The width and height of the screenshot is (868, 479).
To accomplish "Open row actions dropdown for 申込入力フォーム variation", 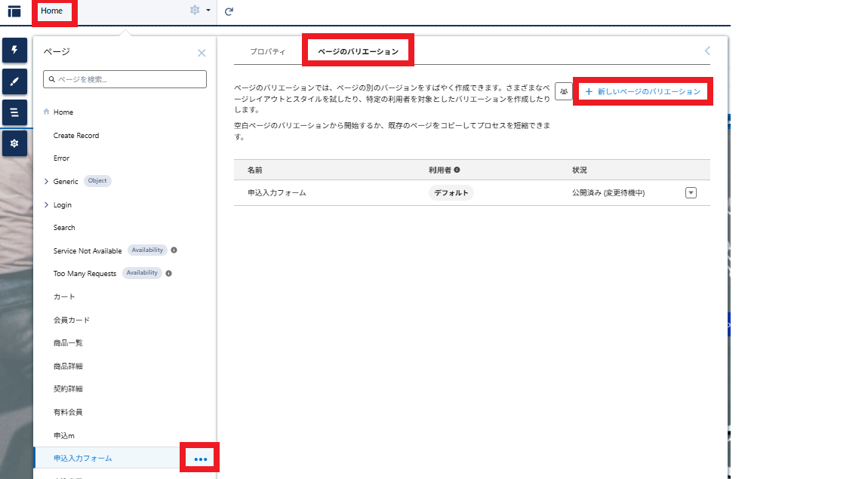I will [691, 193].
